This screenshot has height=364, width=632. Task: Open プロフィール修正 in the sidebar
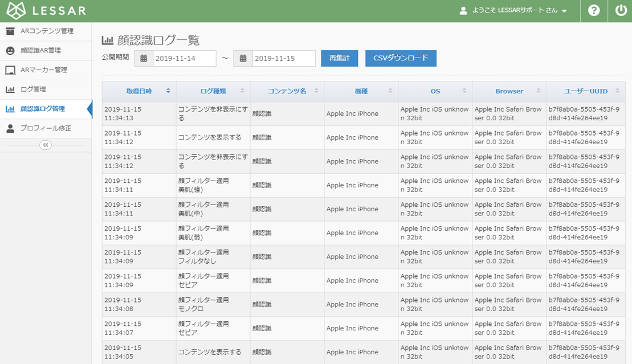click(x=46, y=128)
